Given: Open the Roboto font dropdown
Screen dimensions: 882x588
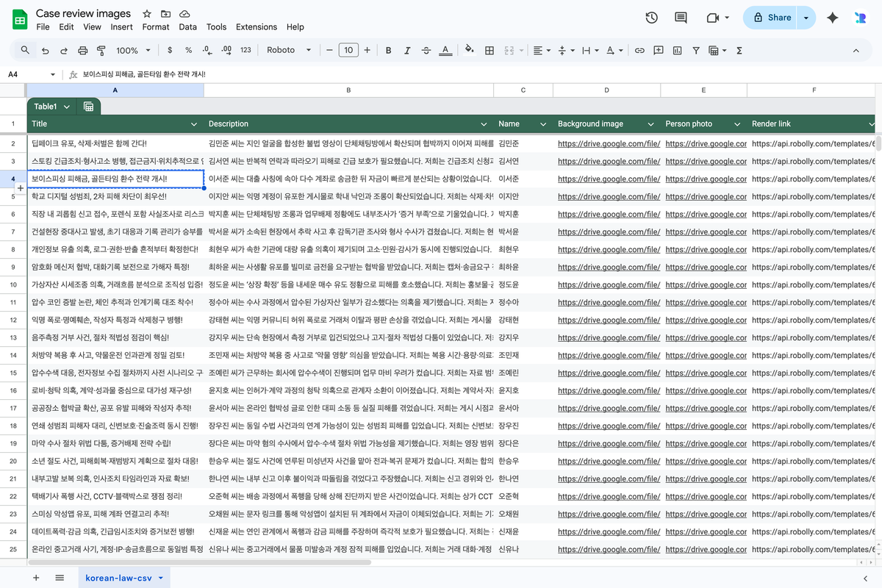Looking at the screenshot, I should coord(288,50).
